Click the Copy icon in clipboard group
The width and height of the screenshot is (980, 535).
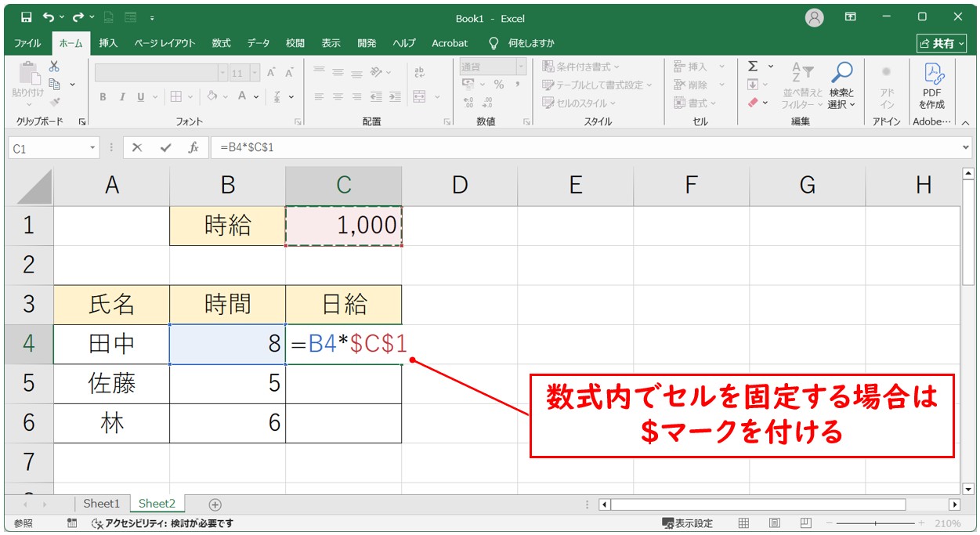coord(54,84)
